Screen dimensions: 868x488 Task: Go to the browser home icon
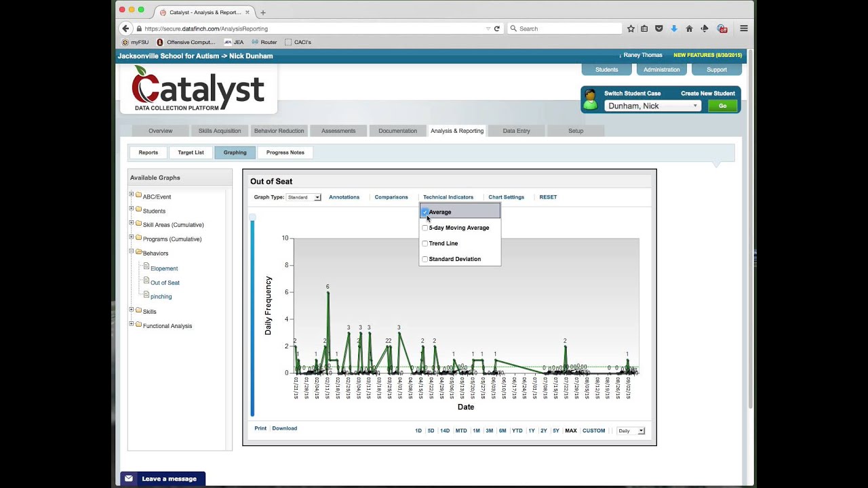[689, 28]
